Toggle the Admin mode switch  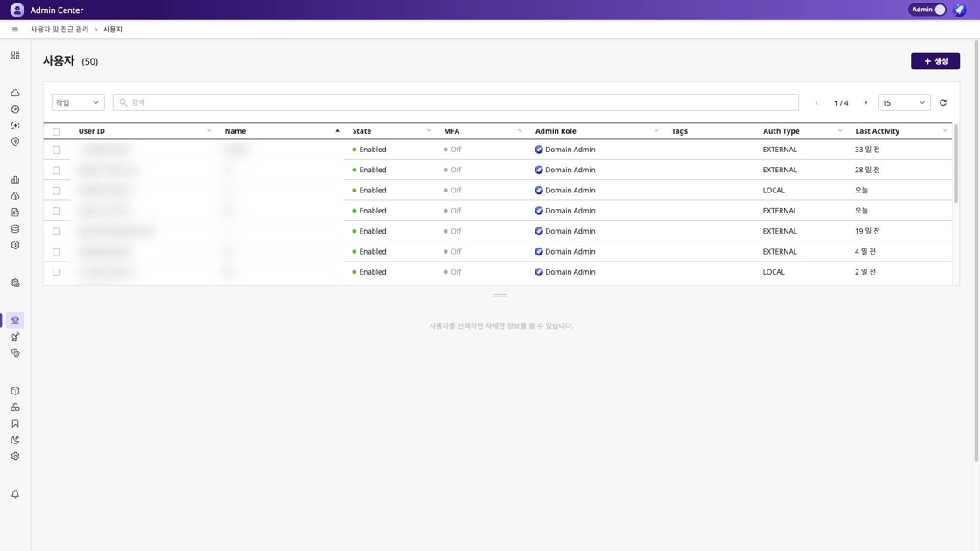coord(927,10)
